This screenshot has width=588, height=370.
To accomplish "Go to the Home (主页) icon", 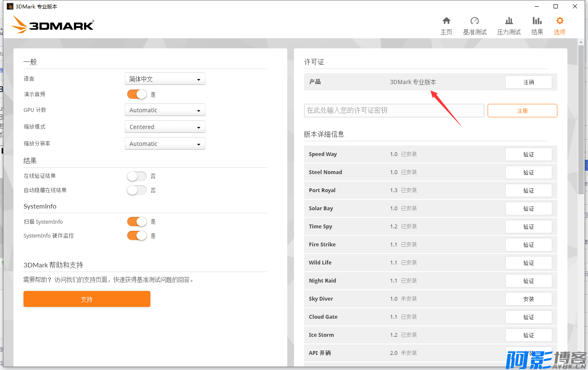I will click(446, 21).
